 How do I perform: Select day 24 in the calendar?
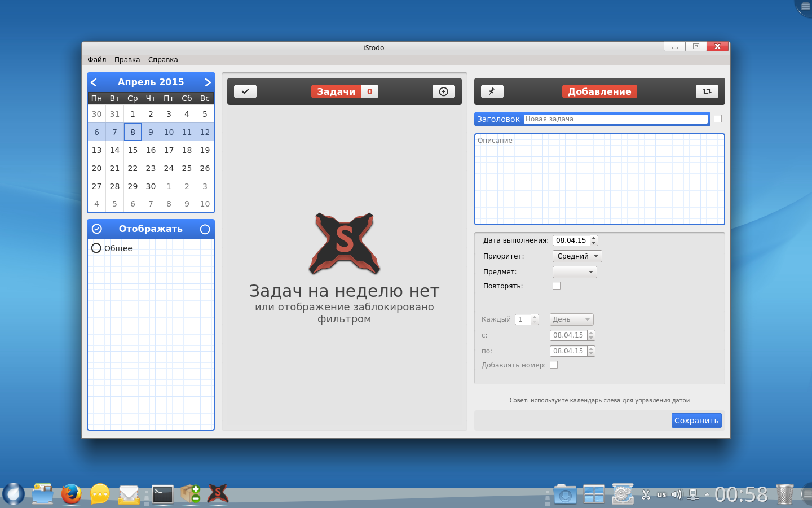[x=169, y=168]
